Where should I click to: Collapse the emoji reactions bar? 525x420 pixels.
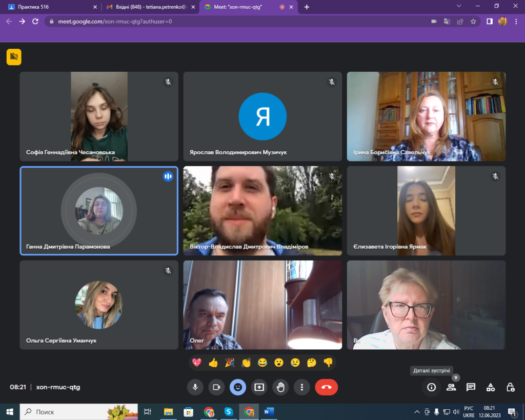[238, 387]
